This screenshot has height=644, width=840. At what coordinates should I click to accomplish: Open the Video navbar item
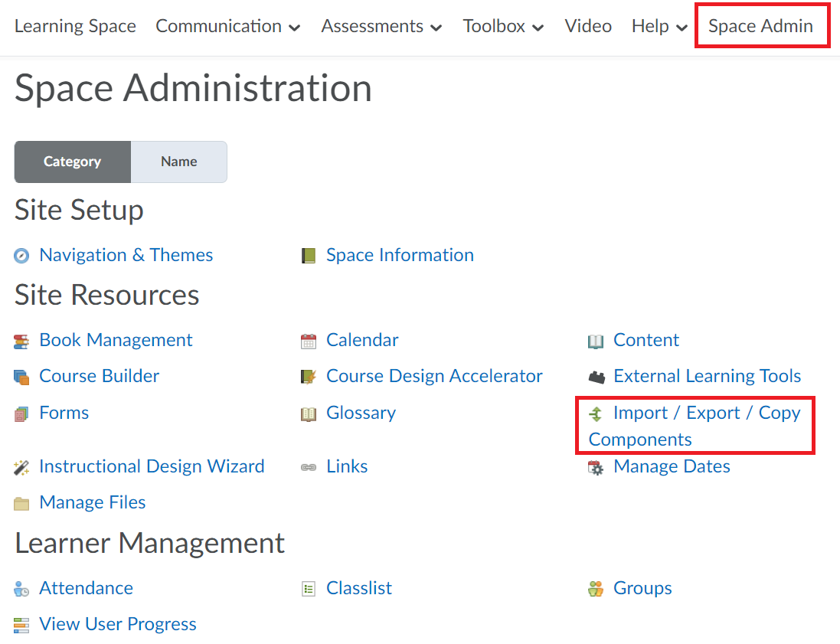[x=587, y=26]
